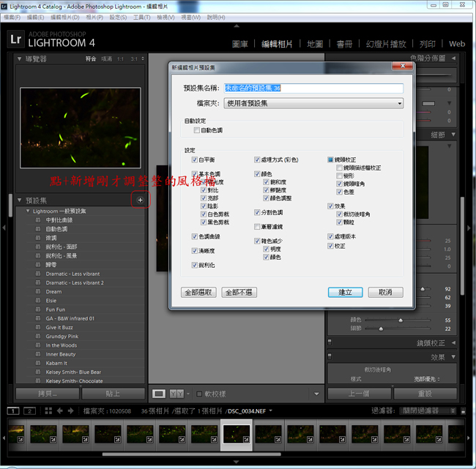This screenshot has width=476, height=469.
Task: Go forward with the right arrow icon
Action: coord(71,410)
